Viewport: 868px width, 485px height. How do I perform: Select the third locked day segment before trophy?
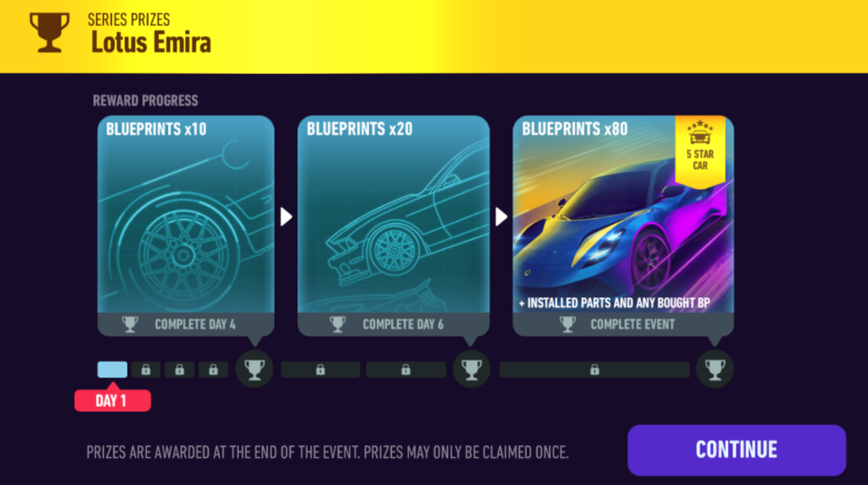tap(213, 370)
